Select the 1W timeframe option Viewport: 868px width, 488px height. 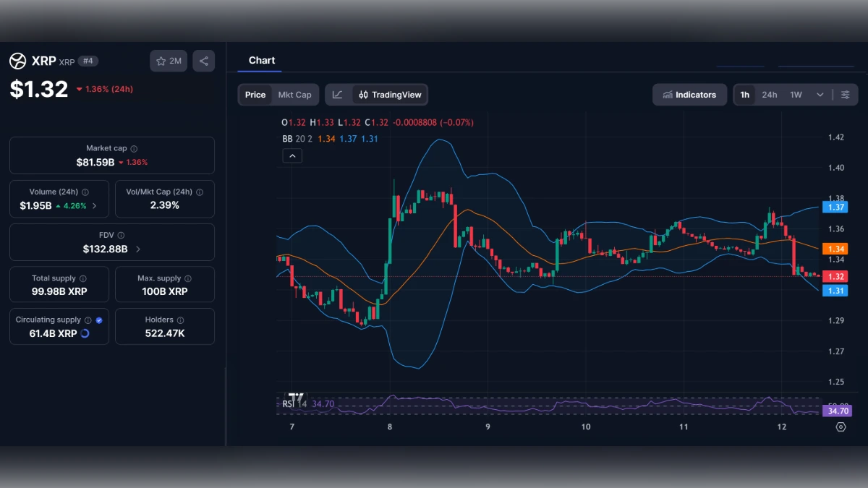coord(795,95)
